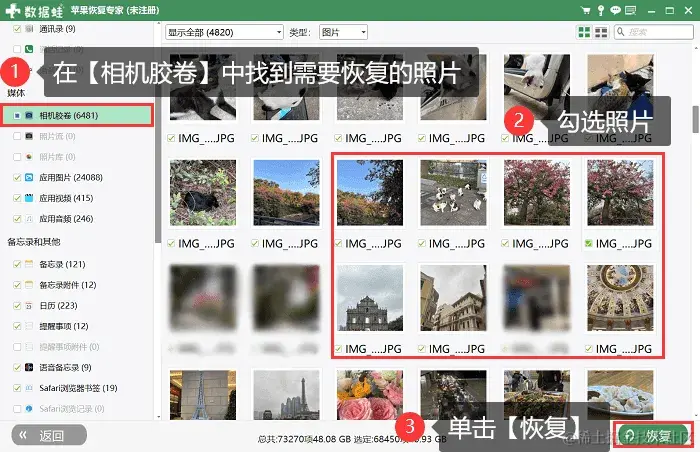Click the 应用图片 category icon
The image size is (700, 452).
pyautogui.click(x=29, y=177)
